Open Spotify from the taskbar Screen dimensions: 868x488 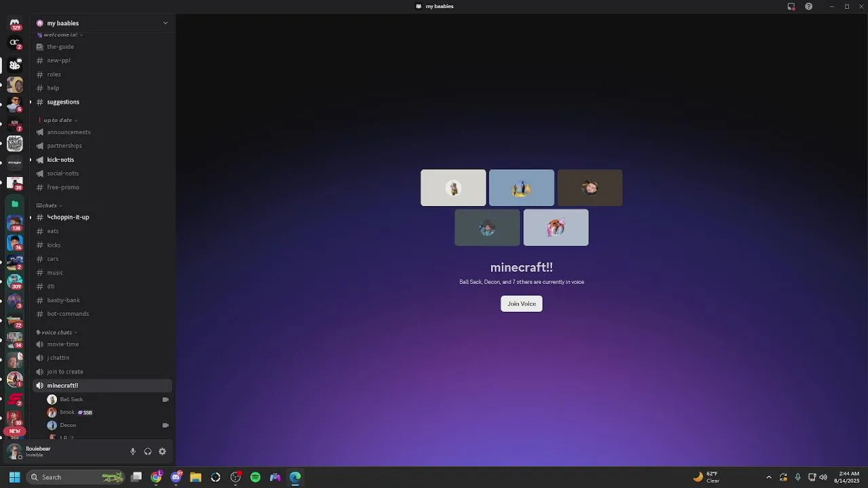255,477
